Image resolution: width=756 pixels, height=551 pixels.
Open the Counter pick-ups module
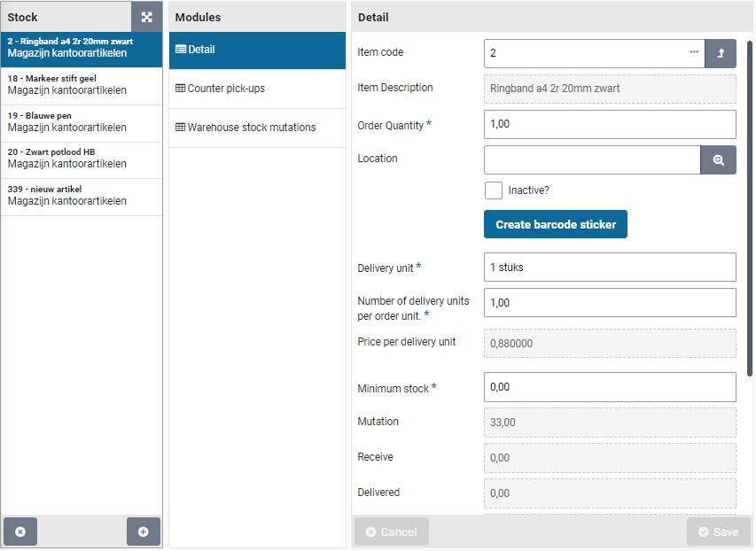[257, 89]
